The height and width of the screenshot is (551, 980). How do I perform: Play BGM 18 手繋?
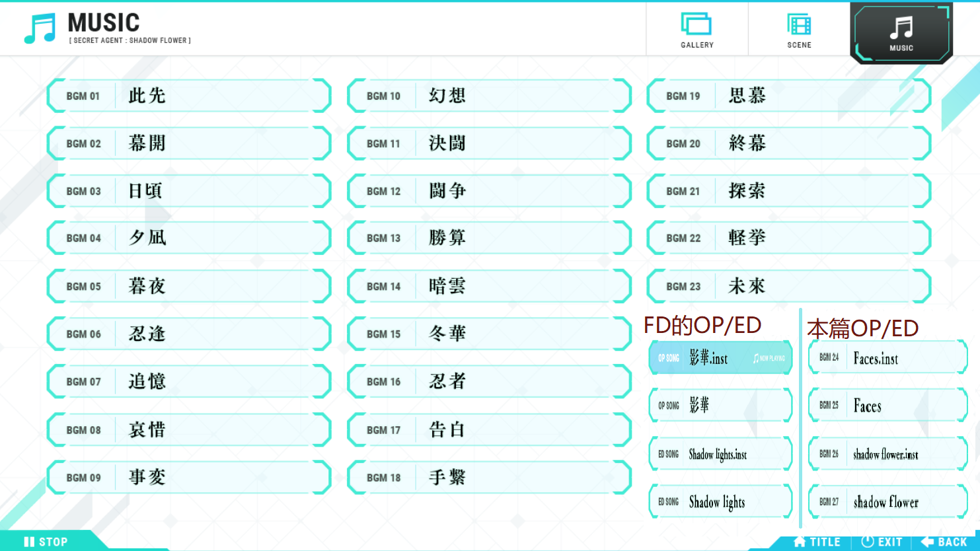489,477
